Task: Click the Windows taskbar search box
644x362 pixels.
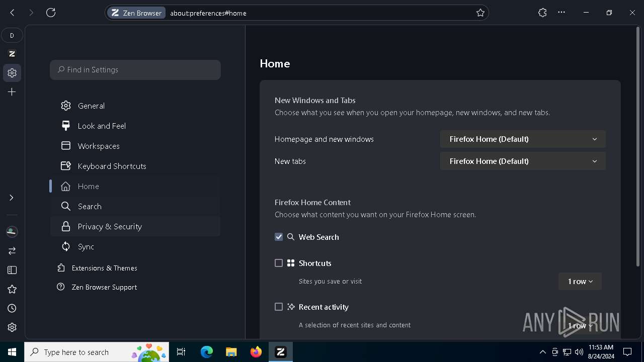Action: click(x=97, y=352)
